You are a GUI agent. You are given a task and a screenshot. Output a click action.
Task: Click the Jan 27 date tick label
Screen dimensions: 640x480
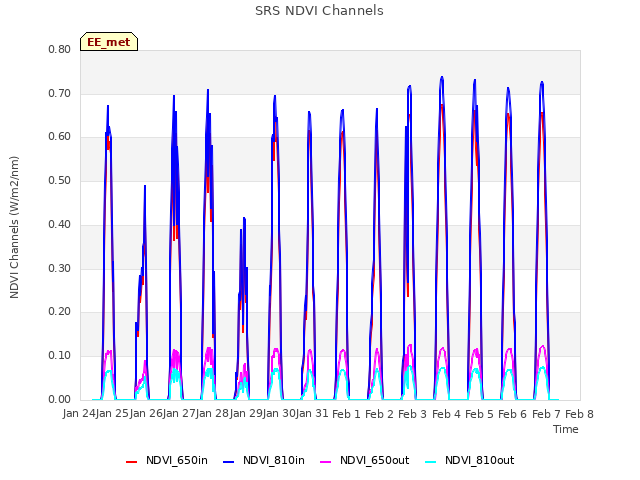(179, 414)
